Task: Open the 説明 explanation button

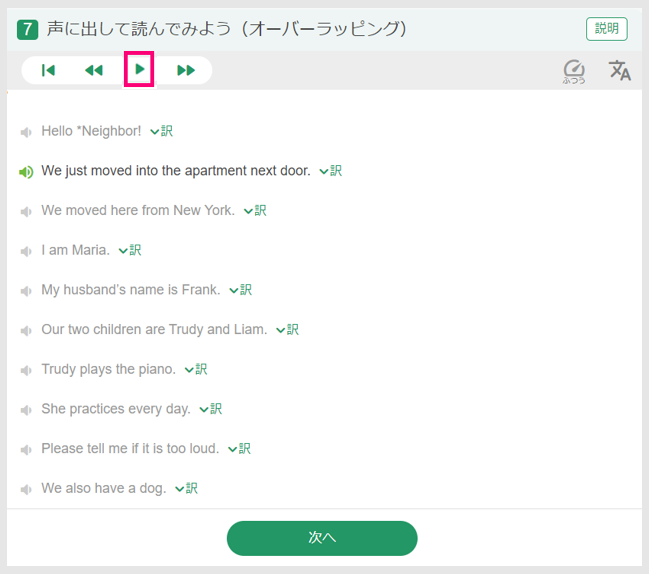Action: coord(606,29)
